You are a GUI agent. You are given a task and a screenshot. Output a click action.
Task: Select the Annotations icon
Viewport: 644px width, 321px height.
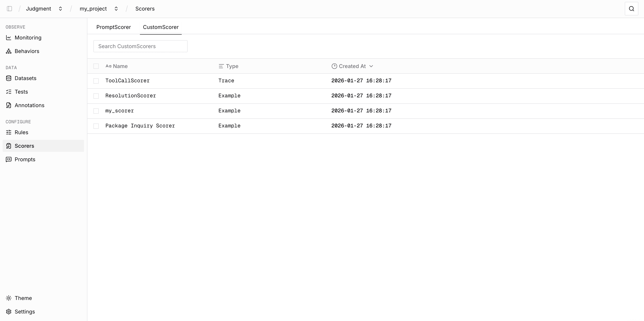[8, 105]
